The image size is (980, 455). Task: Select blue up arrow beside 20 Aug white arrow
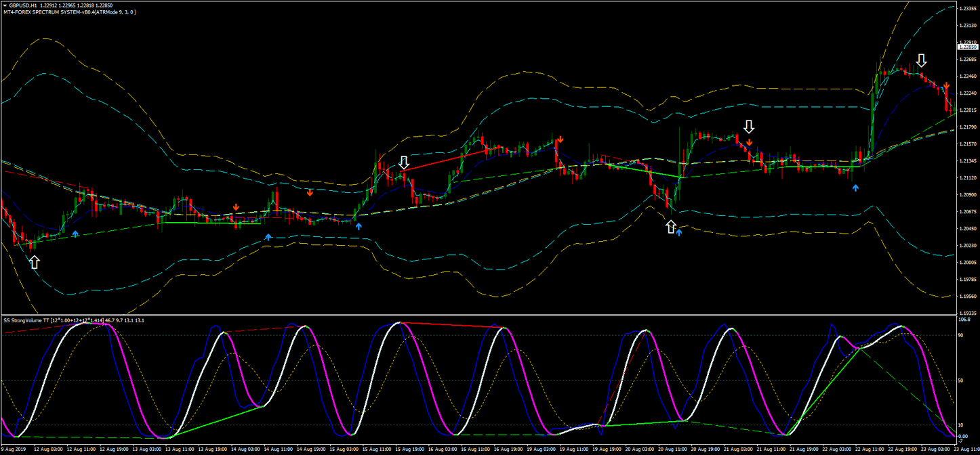pos(679,232)
